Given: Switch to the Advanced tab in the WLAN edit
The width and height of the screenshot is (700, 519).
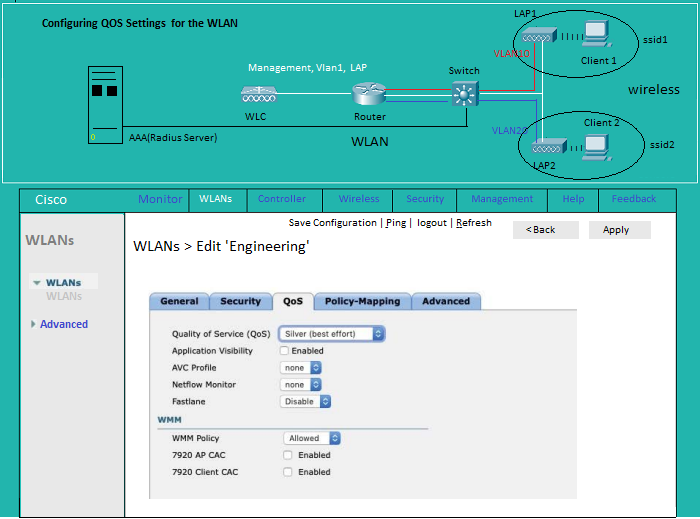Looking at the screenshot, I should click(446, 301).
